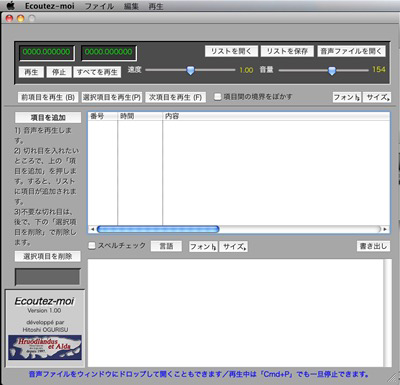The width and height of the screenshot is (400, 385).
Task: Click the リストを保存 button
Action: [x=287, y=51]
